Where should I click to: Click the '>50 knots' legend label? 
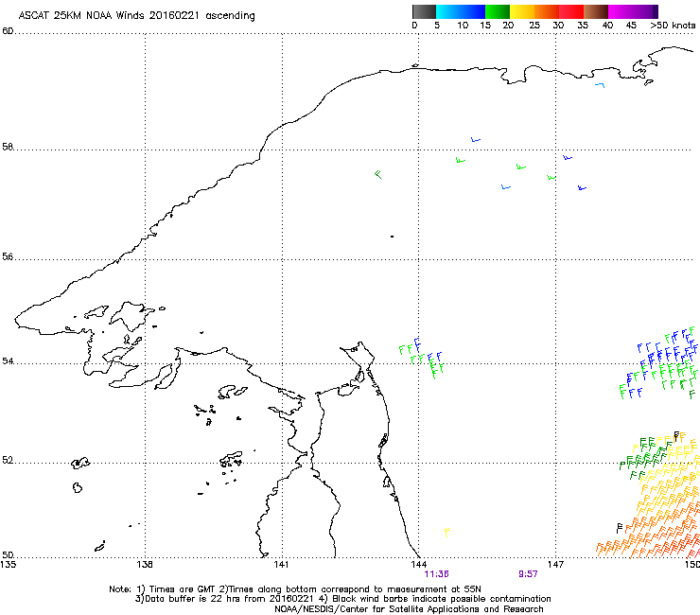673,26
